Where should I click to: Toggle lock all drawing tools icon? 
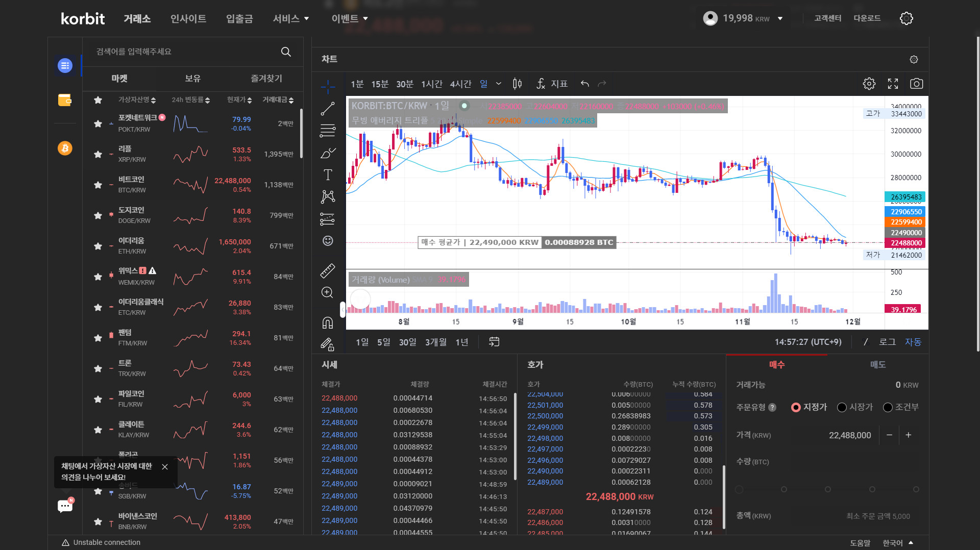pyautogui.click(x=328, y=344)
